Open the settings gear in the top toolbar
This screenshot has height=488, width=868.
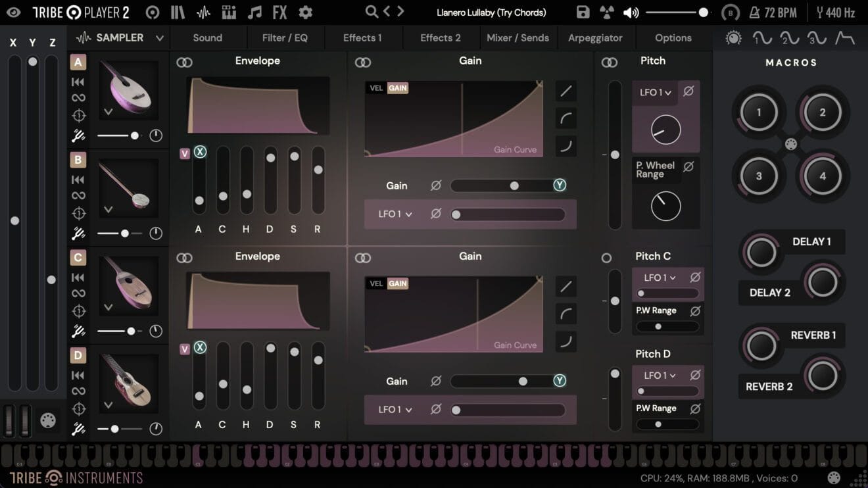[x=304, y=12]
